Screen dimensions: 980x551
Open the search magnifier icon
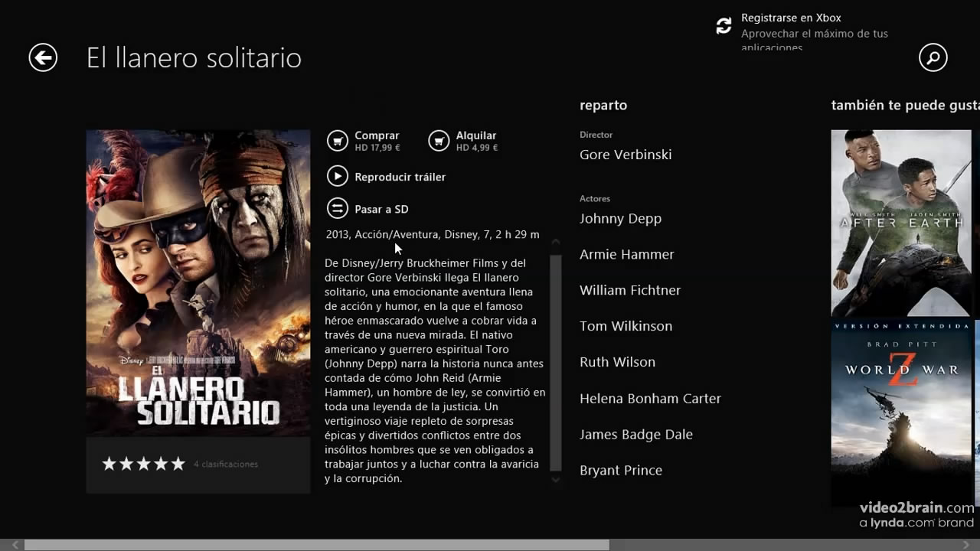[x=933, y=57]
